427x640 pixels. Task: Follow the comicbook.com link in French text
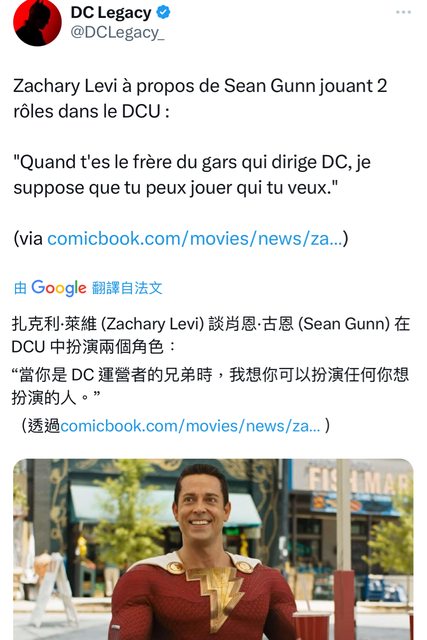point(195,238)
